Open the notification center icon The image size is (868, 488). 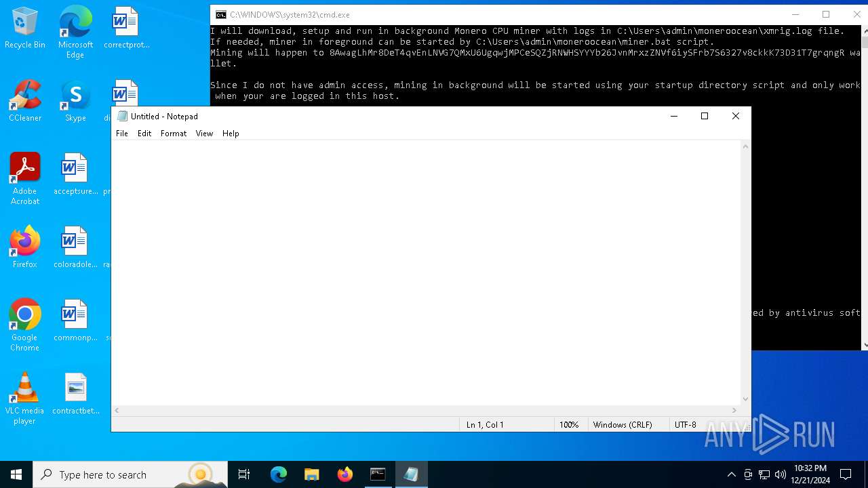(x=846, y=474)
